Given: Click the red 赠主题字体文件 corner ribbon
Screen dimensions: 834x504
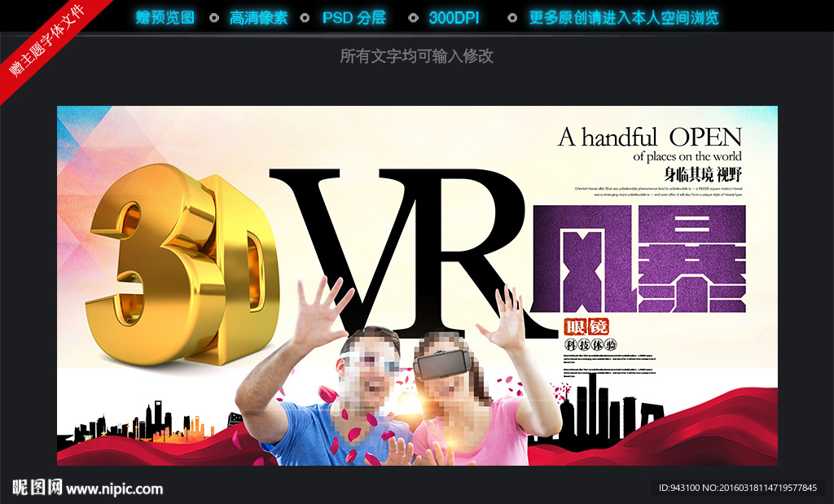Looking at the screenshot, I should pyautogui.click(x=46, y=40).
